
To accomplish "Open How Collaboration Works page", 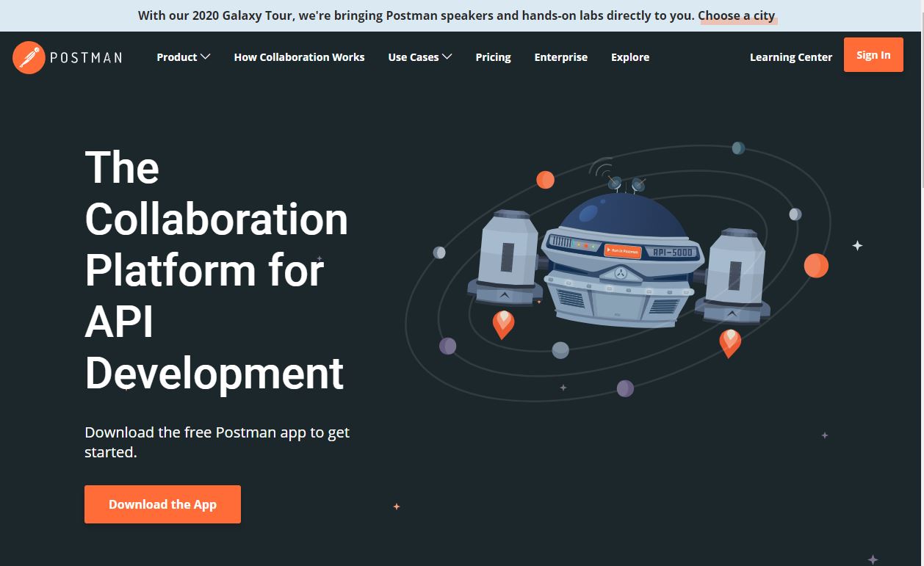I will [299, 57].
